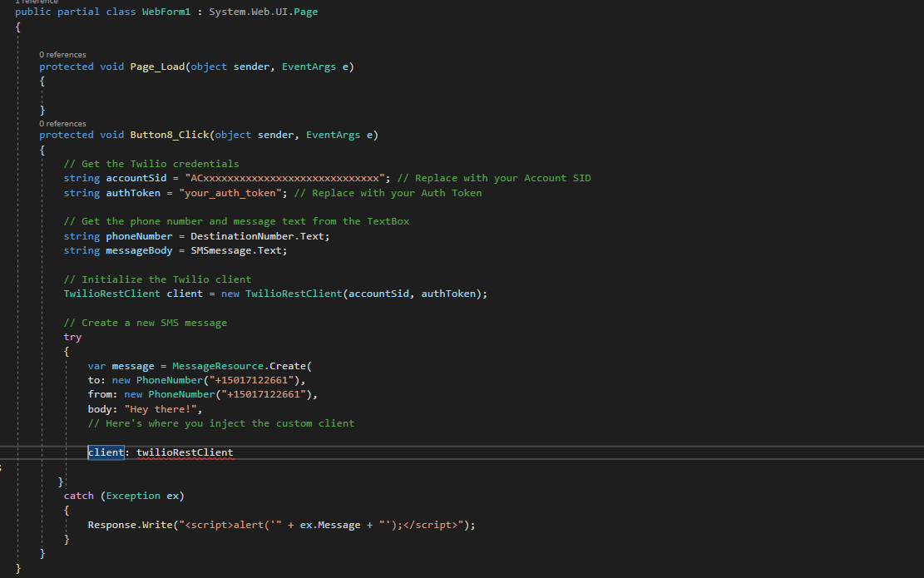924x578 pixels.
Task: Click the EventArgs type in Button8_Click signature
Action: point(333,135)
